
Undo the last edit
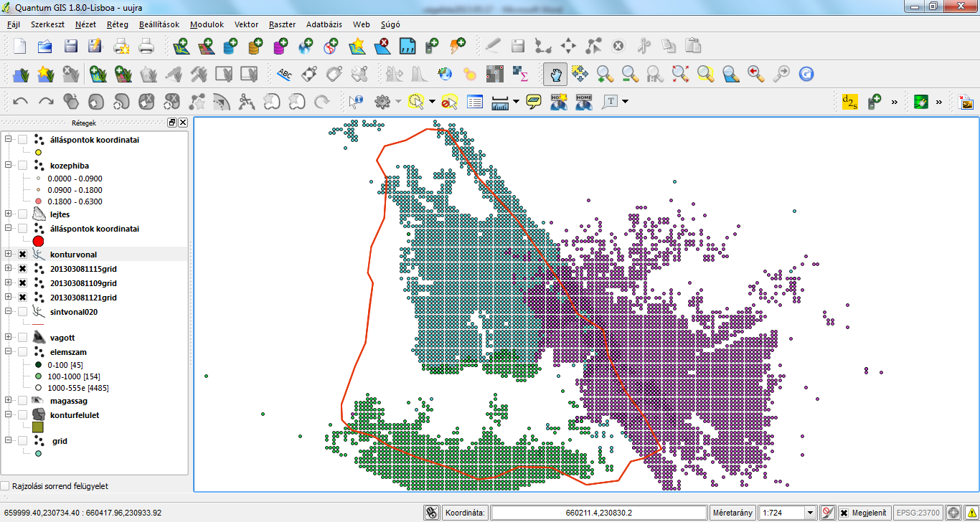click(21, 101)
